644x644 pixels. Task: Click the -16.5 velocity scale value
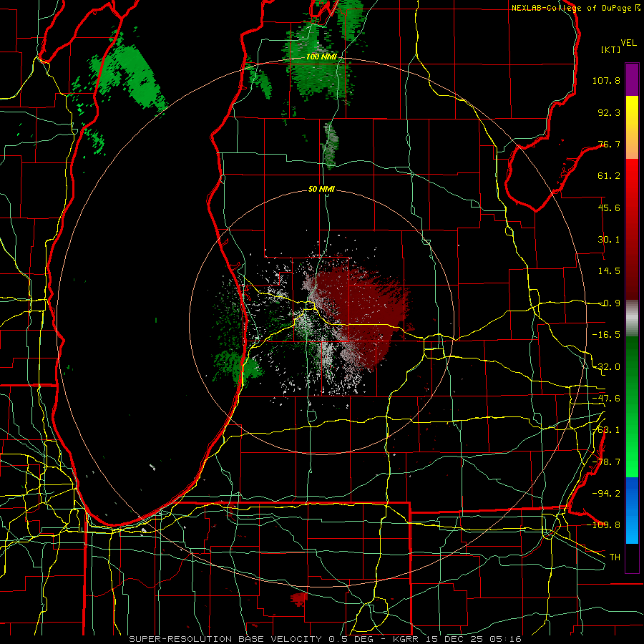(606, 335)
